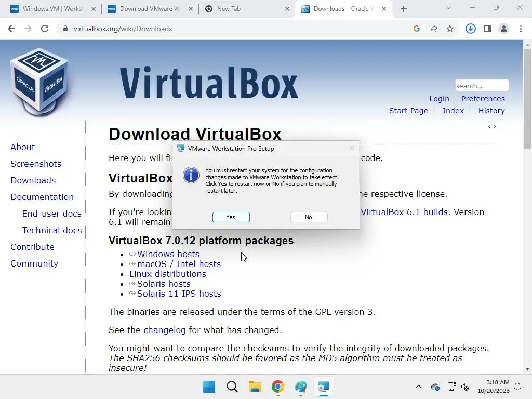Open the Preferences link
The height and width of the screenshot is (399, 532).
[x=483, y=99]
